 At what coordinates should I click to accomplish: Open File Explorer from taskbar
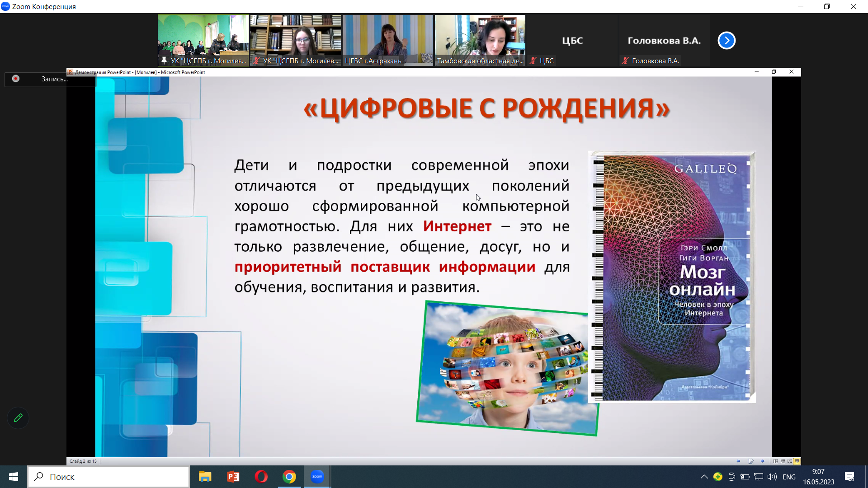pos(205,477)
